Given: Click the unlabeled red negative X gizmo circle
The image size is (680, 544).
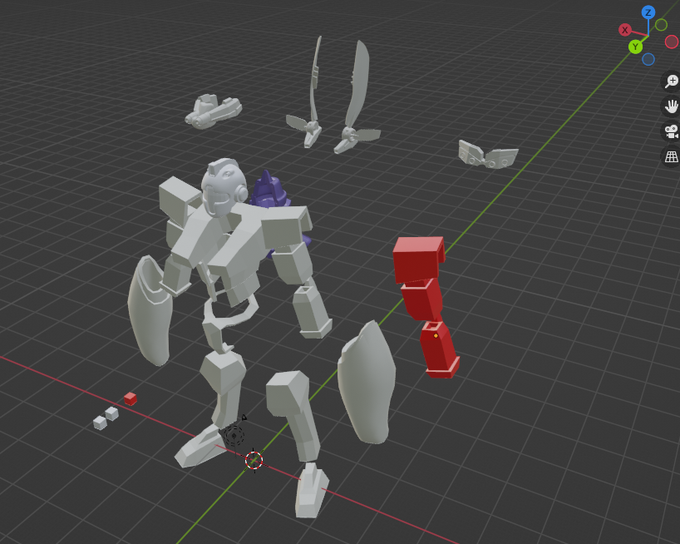Looking at the screenshot, I should tap(672, 42).
